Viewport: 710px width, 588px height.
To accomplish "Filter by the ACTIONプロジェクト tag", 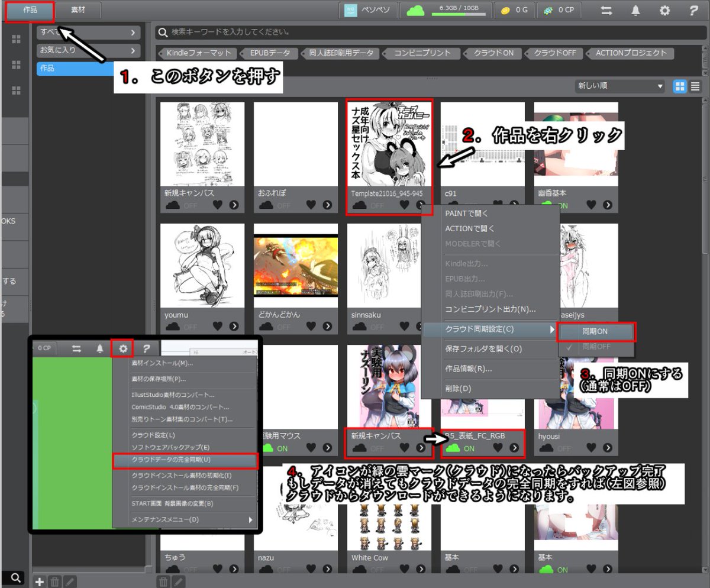I will (630, 53).
